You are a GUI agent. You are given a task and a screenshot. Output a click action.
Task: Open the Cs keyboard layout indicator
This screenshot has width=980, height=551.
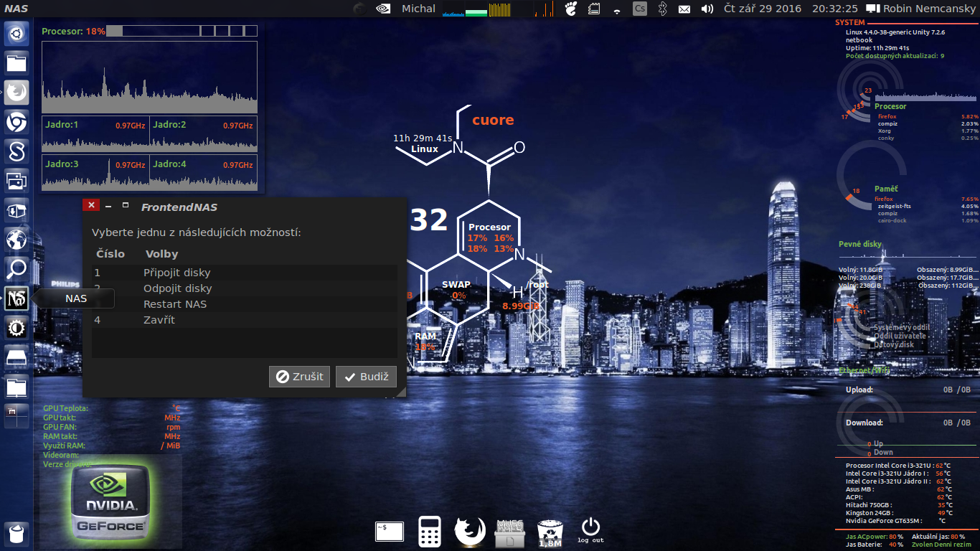[x=639, y=9]
